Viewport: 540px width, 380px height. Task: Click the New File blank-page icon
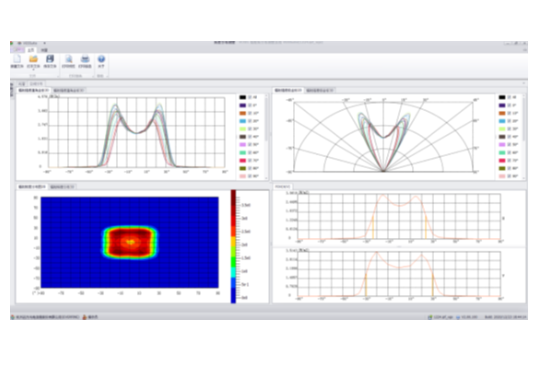[x=17, y=59]
